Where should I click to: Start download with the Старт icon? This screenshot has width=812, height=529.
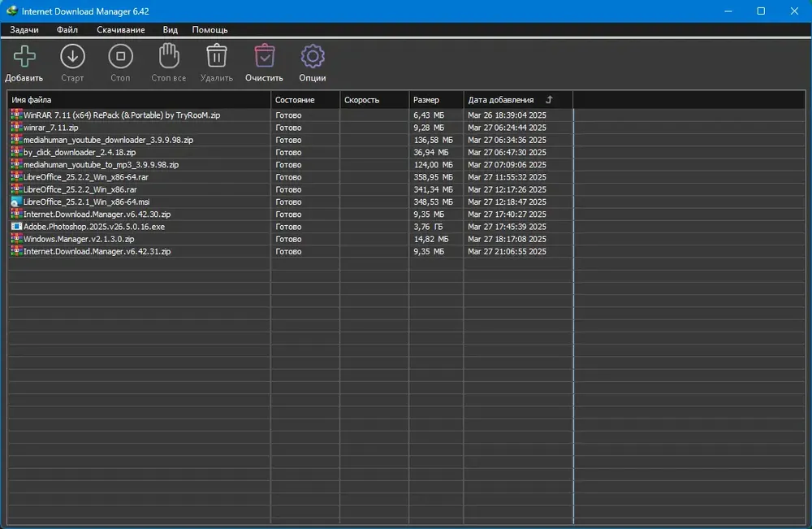(72, 56)
